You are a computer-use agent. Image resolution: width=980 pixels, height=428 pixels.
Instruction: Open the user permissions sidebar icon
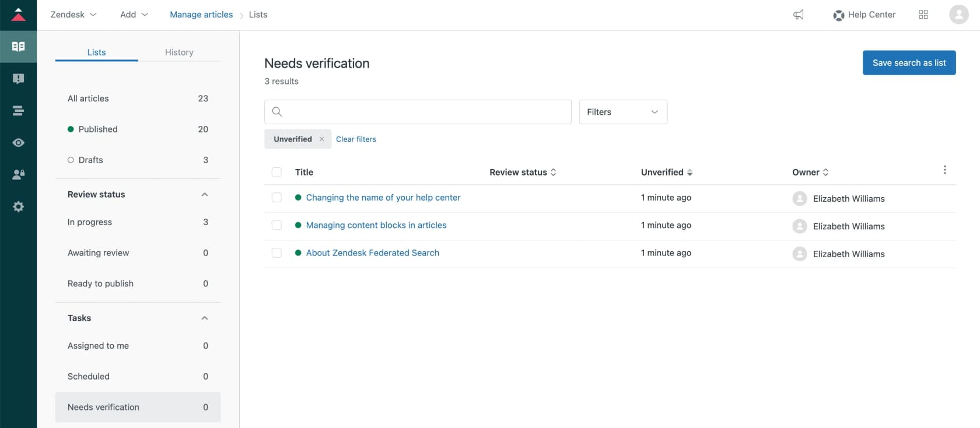click(x=18, y=174)
